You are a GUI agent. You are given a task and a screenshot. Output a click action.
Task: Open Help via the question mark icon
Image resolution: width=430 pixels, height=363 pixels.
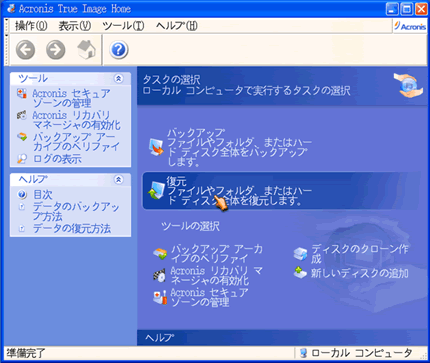point(119,50)
